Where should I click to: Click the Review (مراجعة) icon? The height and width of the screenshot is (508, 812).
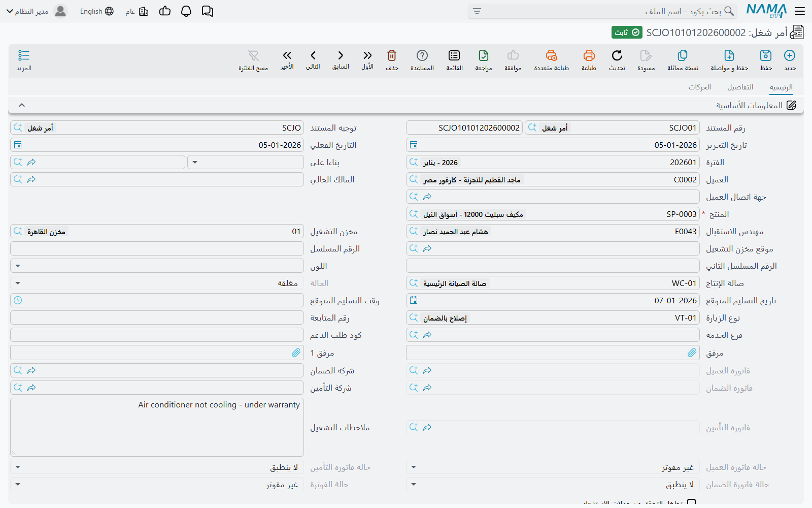pos(484,55)
